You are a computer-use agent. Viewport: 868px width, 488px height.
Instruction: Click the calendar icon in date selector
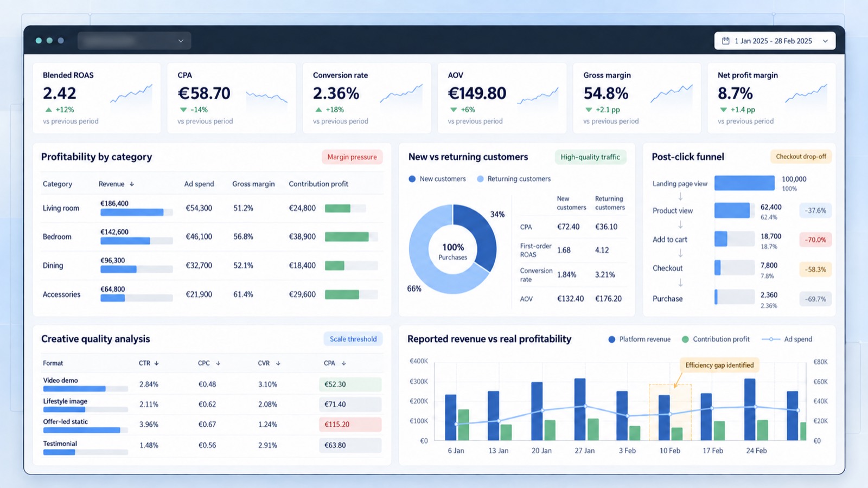pyautogui.click(x=725, y=41)
